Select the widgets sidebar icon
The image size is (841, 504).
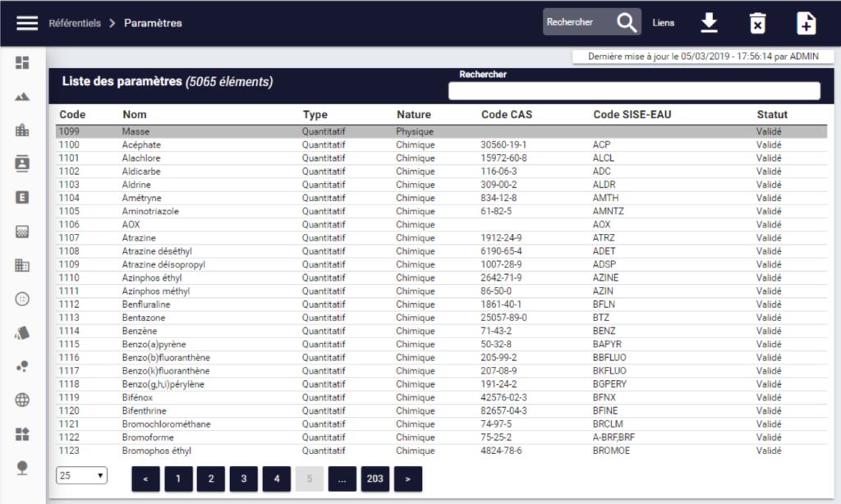click(22, 433)
